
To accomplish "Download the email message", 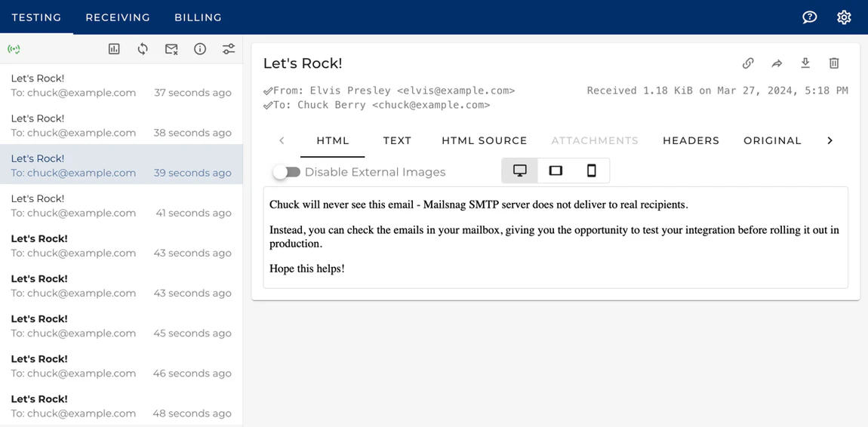I will 805,63.
